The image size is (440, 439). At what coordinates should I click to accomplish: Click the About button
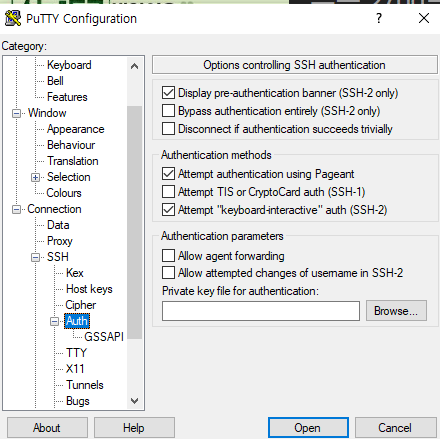pyautogui.click(x=47, y=428)
